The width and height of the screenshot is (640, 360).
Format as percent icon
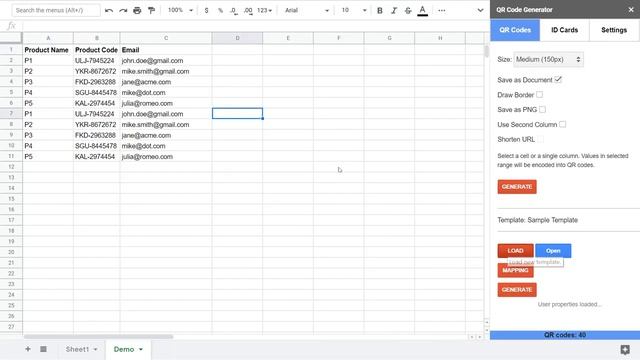pos(220,10)
